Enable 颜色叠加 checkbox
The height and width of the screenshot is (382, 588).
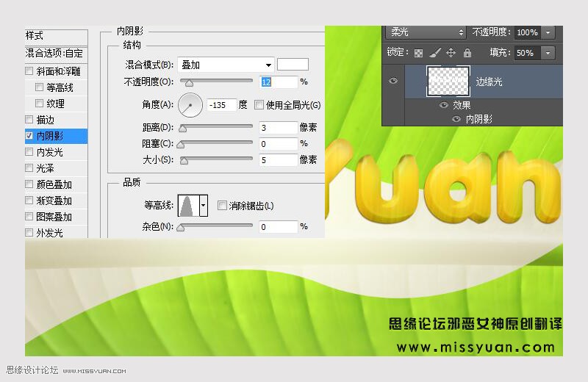(29, 184)
